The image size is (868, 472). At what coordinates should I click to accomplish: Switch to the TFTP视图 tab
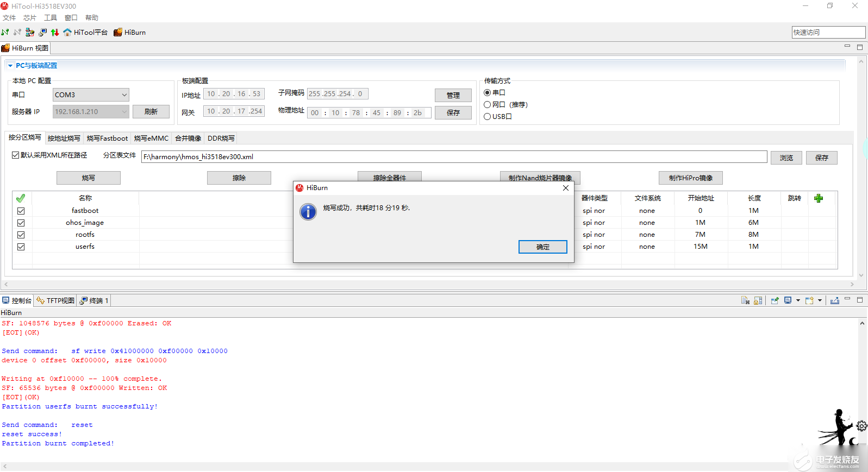tap(55, 300)
